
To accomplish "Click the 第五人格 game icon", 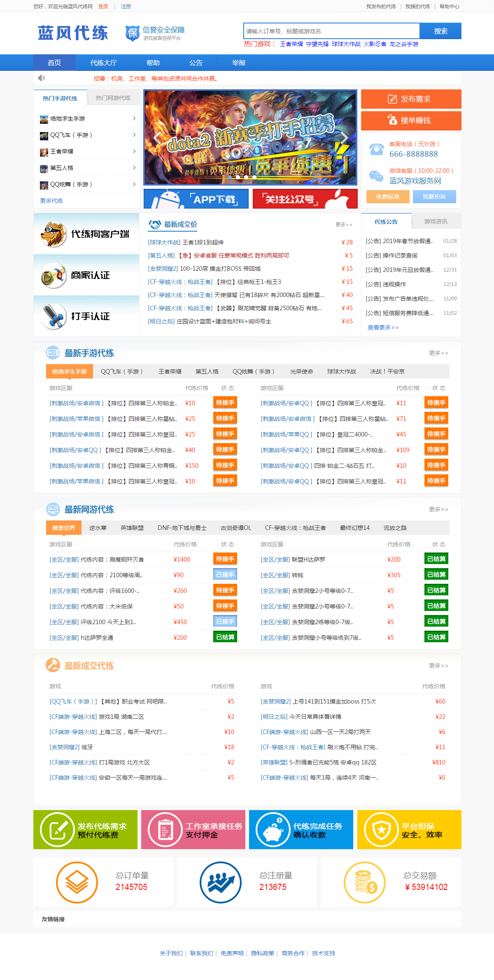I will coord(44,169).
